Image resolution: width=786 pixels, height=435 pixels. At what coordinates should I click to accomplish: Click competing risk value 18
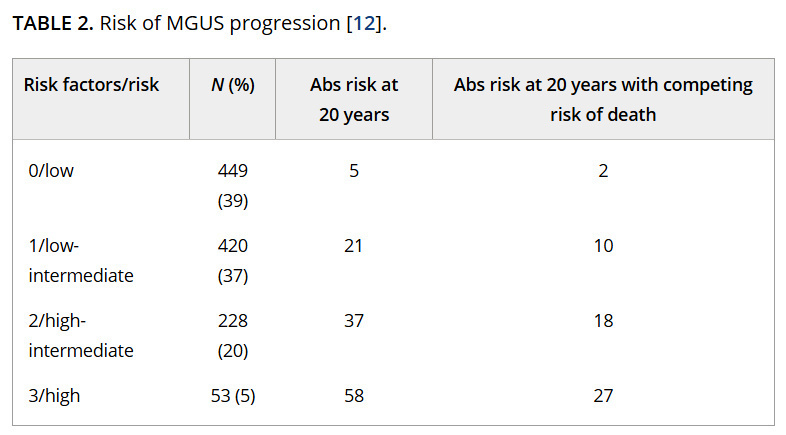602,321
